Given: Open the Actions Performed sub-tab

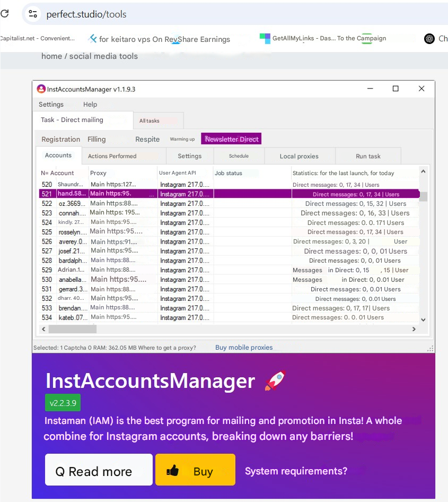Looking at the screenshot, I should 124,156.
